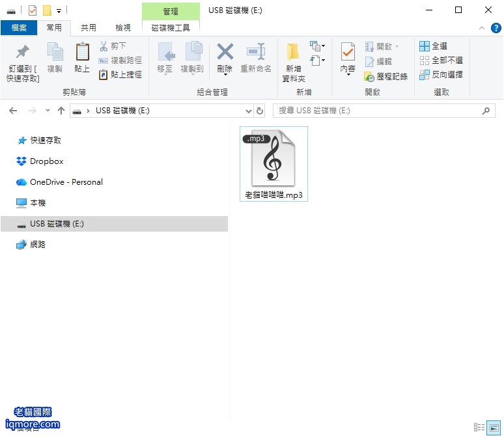
Task: Rename the file with 重新命名
Action: (x=256, y=58)
